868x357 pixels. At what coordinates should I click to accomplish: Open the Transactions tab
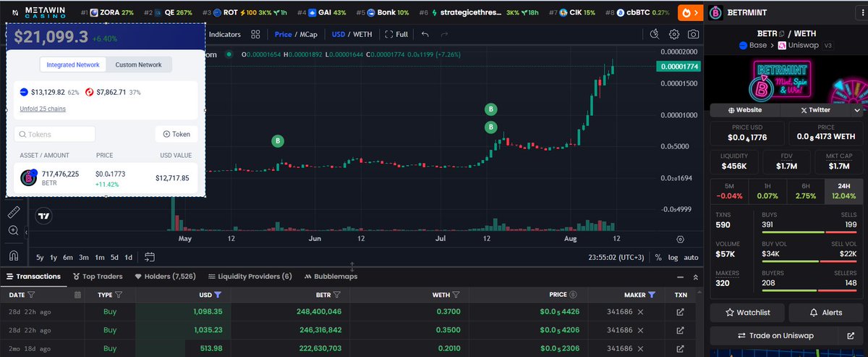click(x=33, y=277)
